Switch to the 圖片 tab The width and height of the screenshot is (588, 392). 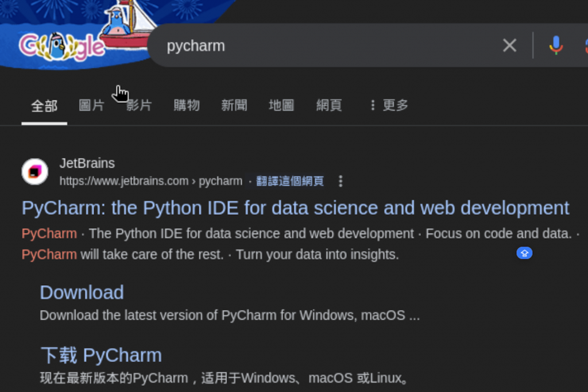[91, 106]
